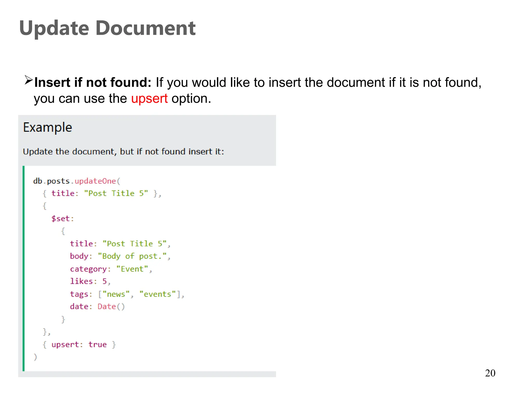Click the line 'body: "Body of post.",'

tap(120, 256)
